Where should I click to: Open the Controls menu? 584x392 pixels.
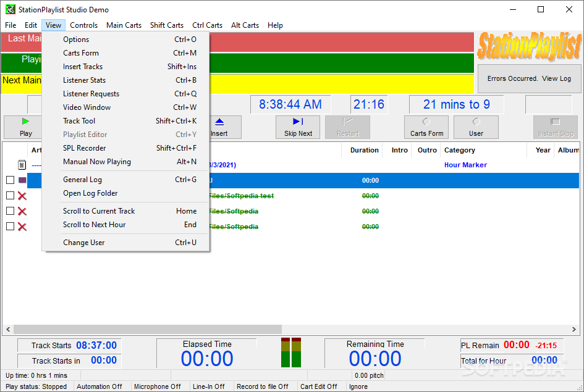pos(84,25)
